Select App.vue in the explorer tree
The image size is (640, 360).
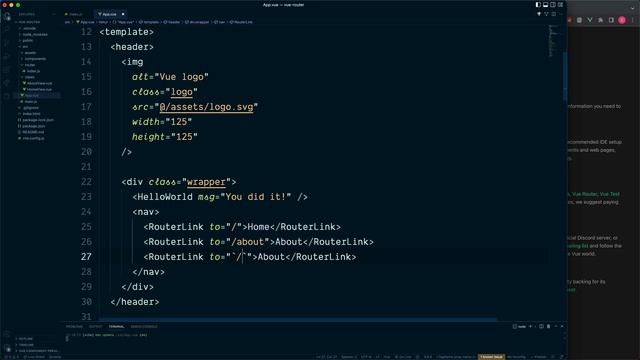point(31,96)
